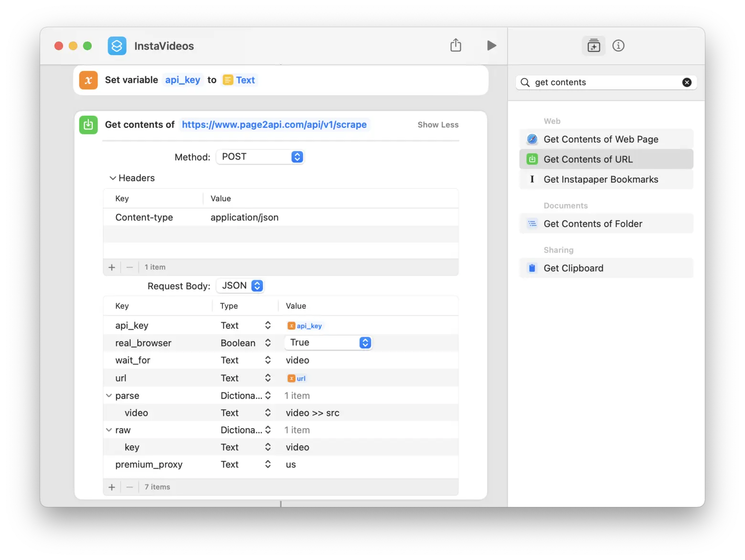Click the folder list icon
745x560 pixels.
tap(532, 223)
